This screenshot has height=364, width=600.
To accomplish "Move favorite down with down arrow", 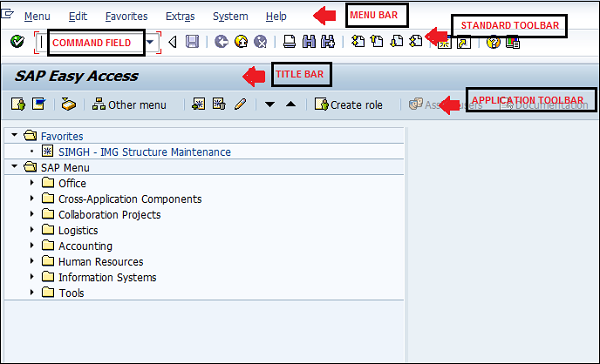I will 270,104.
